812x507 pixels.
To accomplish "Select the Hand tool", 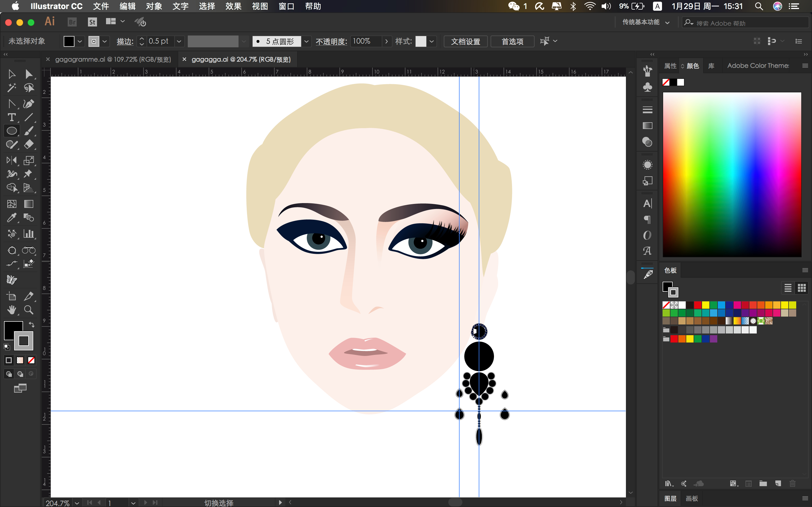I will click(12, 310).
